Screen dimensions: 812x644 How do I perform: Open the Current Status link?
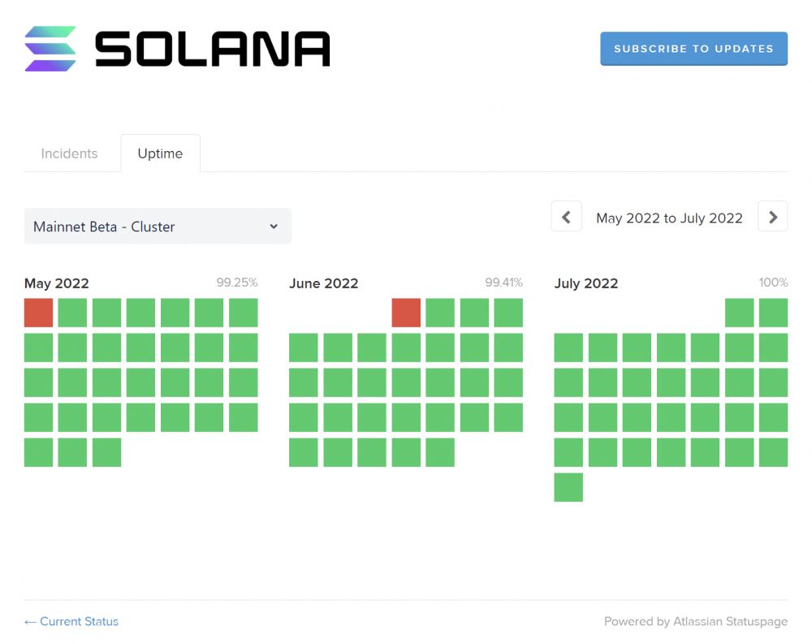(71, 621)
